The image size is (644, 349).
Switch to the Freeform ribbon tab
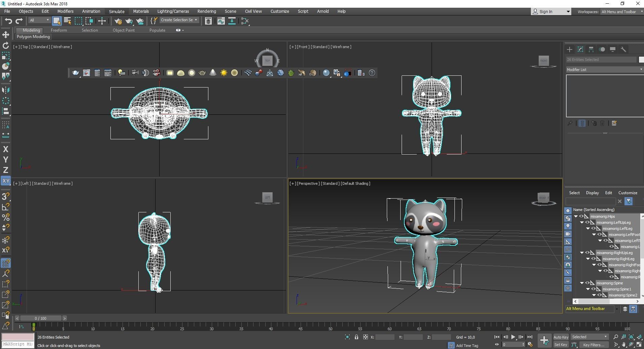59,30
